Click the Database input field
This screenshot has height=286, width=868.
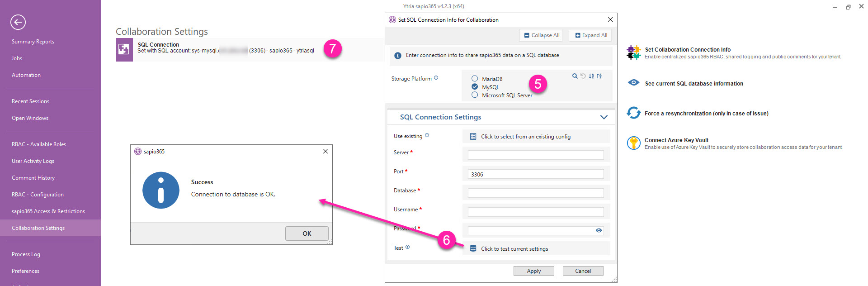coord(536,193)
